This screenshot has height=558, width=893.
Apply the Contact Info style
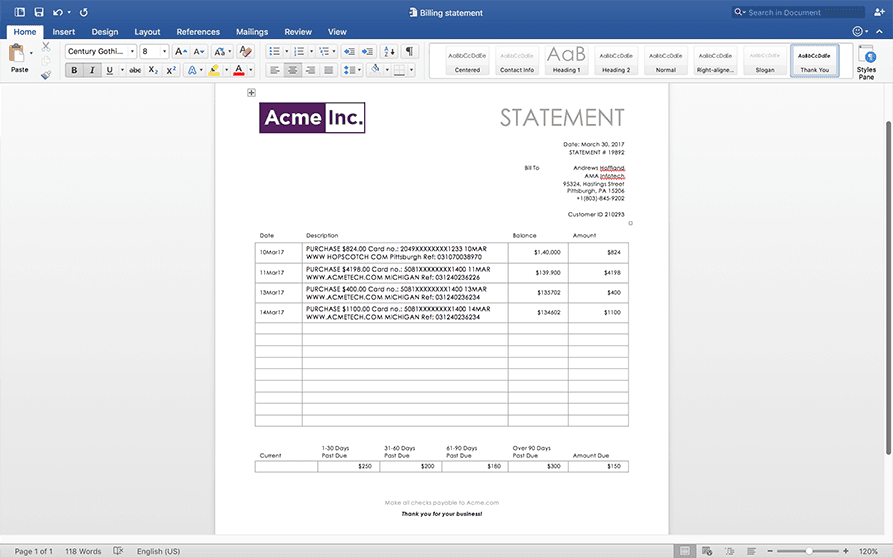pos(517,60)
